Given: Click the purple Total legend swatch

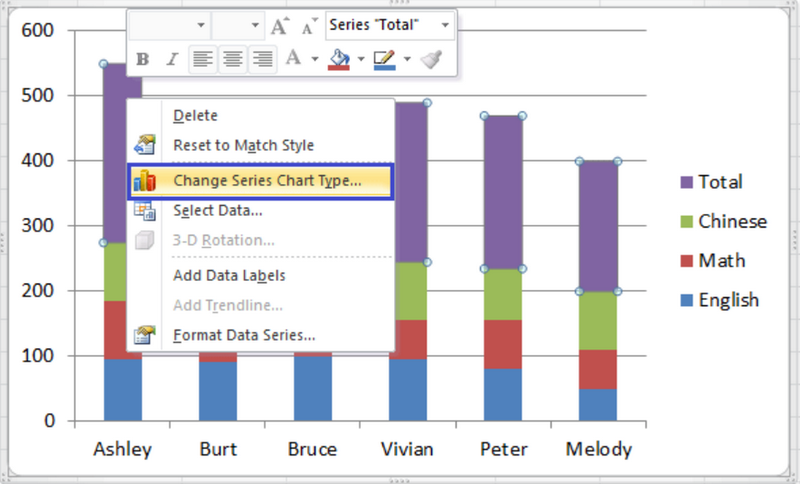Looking at the screenshot, I should pyautogui.click(x=687, y=182).
